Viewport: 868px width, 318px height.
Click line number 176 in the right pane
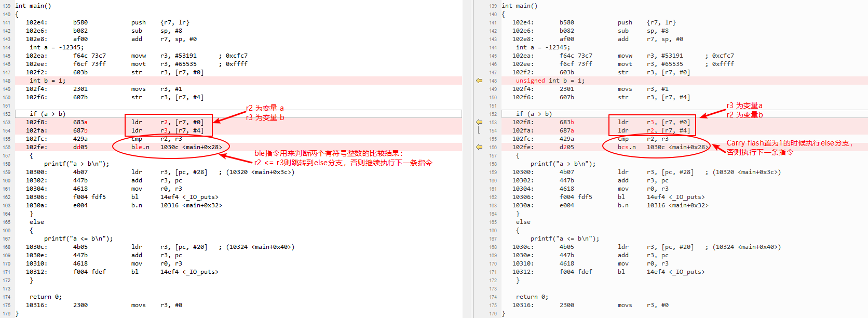point(493,313)
